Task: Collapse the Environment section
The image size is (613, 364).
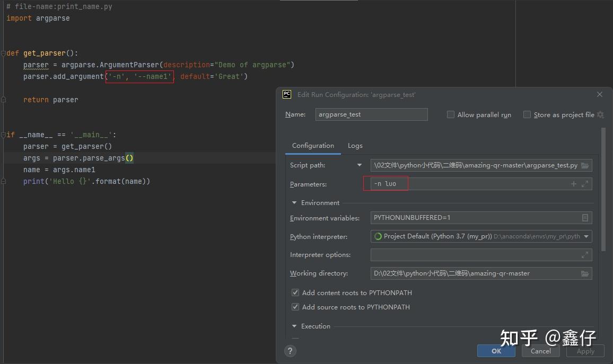Action: coord(294,203)
